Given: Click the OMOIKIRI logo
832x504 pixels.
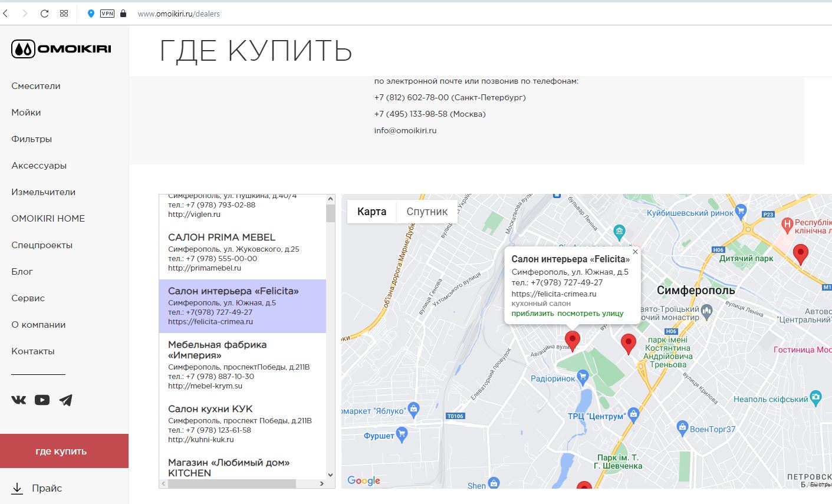Looking at the screenshot, I should [61, 49].
